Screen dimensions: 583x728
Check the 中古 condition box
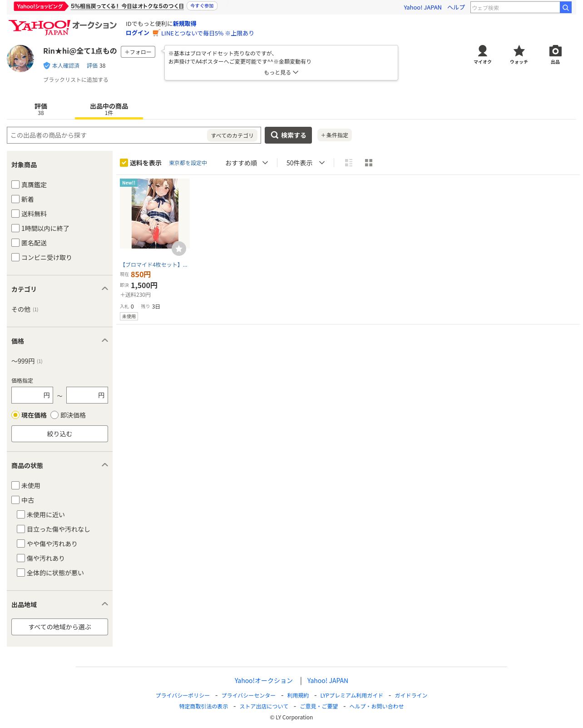click(x=15, y=500)
